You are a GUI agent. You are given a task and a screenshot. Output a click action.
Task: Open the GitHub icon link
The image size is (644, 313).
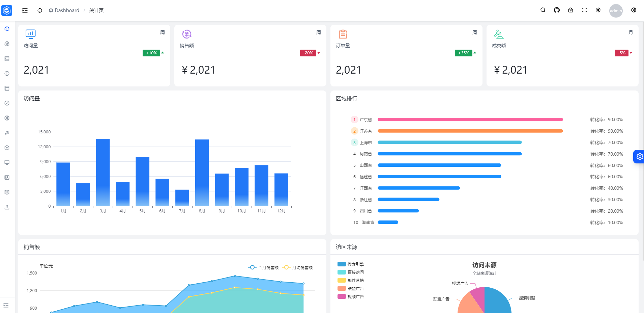(x=557, y=10)
